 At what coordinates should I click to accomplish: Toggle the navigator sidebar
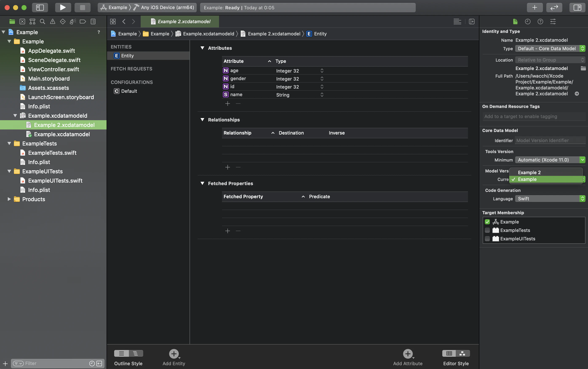pos(40,7)
